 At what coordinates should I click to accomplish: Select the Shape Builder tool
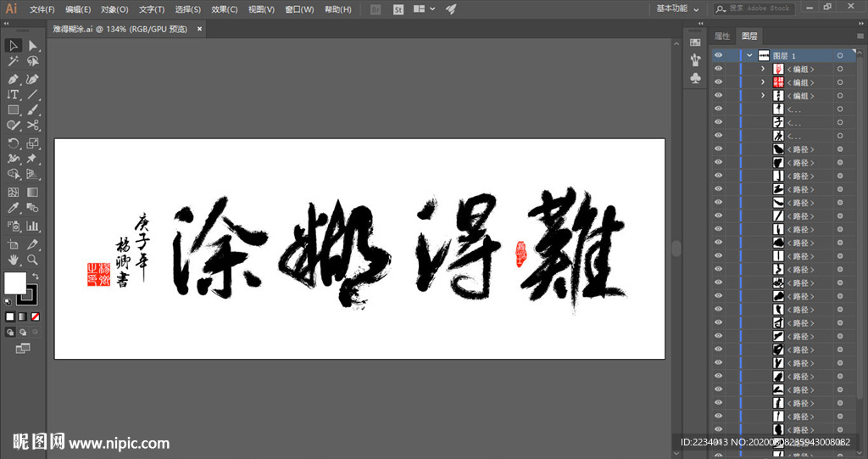pos(14,174)
